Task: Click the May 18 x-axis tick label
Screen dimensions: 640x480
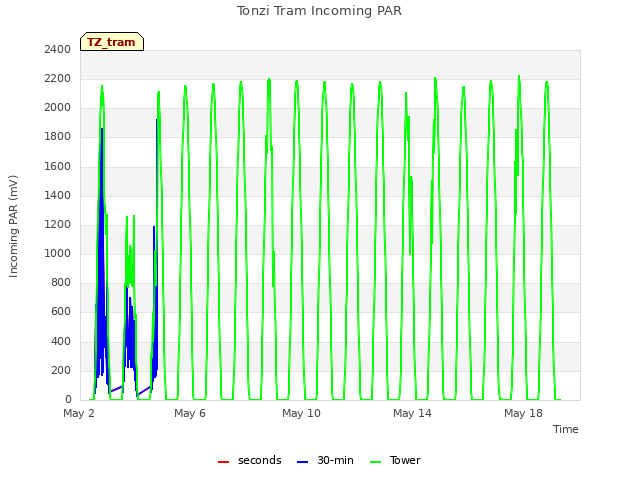Action: pos(523,413)
